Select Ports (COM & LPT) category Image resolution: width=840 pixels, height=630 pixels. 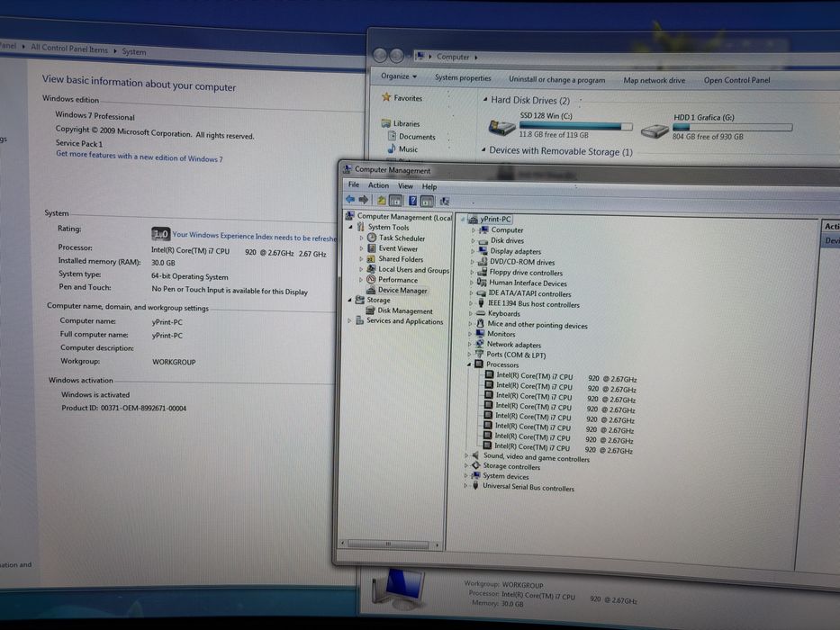[x=516, y=355]
